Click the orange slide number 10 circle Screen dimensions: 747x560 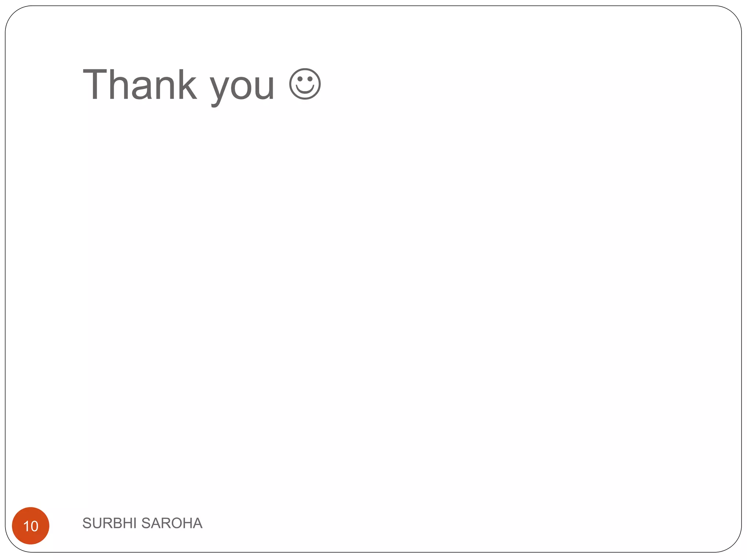click(x=31, y=525)
